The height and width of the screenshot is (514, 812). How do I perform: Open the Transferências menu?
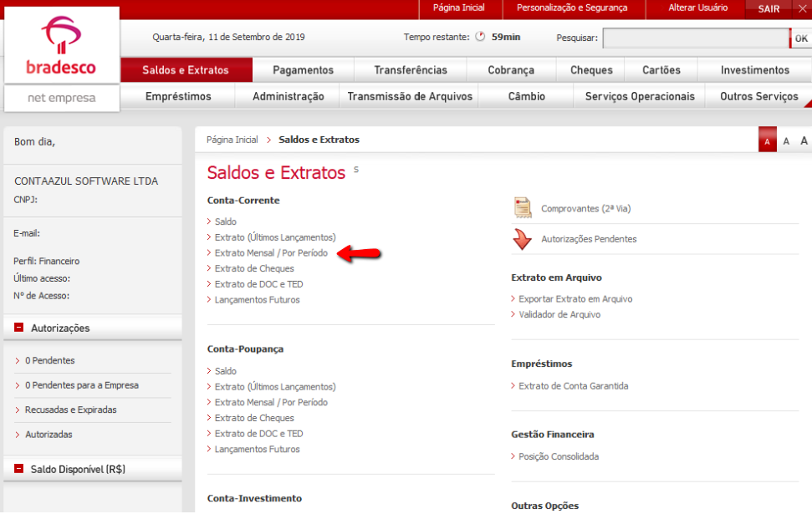(x=411, y=70)
